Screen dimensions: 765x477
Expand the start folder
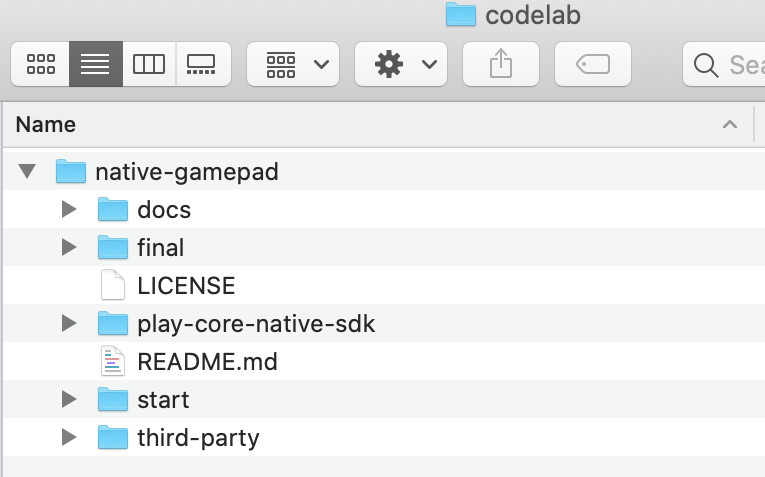(68, 400)
